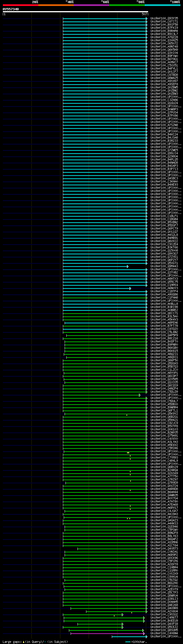Click the arrowhead of the Q5CEZ2 alignment
The width and height of the screenshot is (183, 644).
pyautogui.click(x=122, y=627)
